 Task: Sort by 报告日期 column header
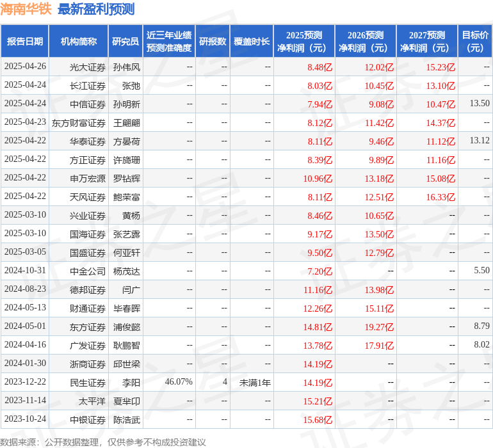(24, 42)
